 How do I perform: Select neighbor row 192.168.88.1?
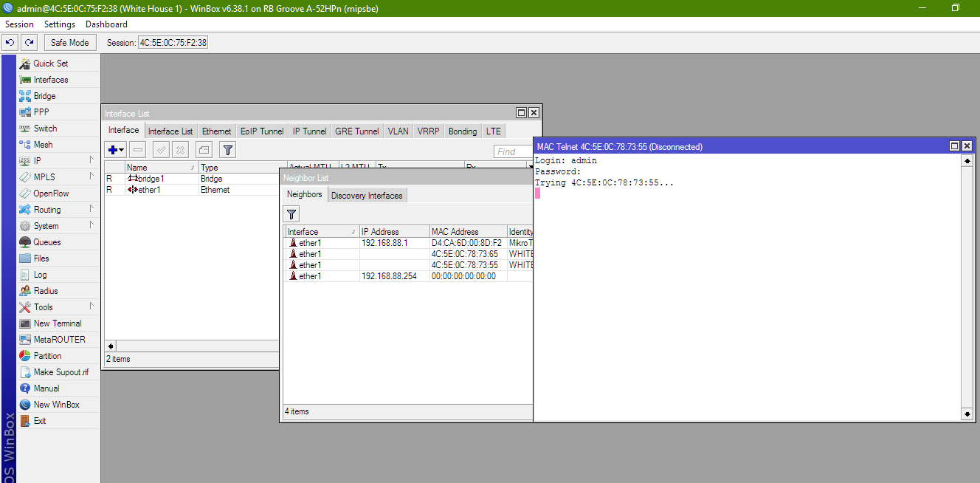pos(409,243)
